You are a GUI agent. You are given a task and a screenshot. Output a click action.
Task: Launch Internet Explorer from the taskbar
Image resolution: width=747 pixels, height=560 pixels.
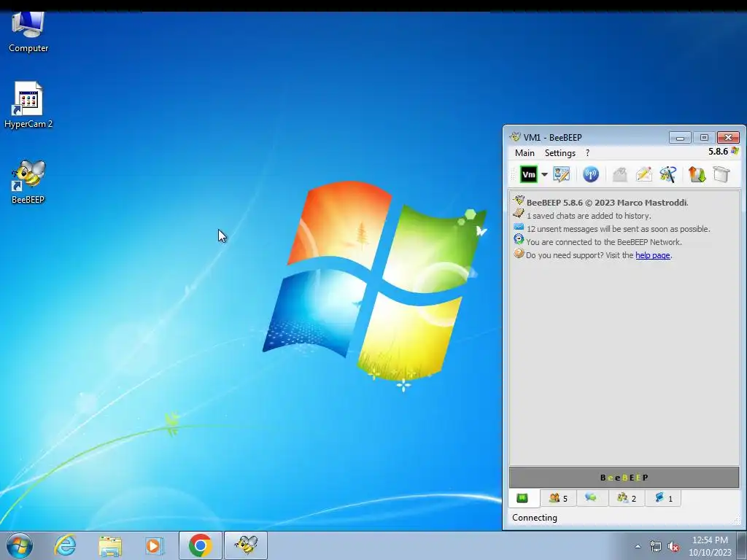pos(65,545)
